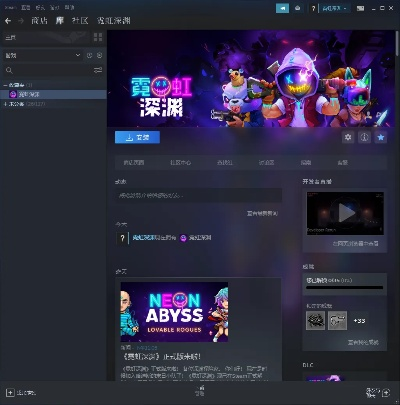The image size is (400, 405).
Task: Open the official release news headline
Action: [x=162, y=357]
